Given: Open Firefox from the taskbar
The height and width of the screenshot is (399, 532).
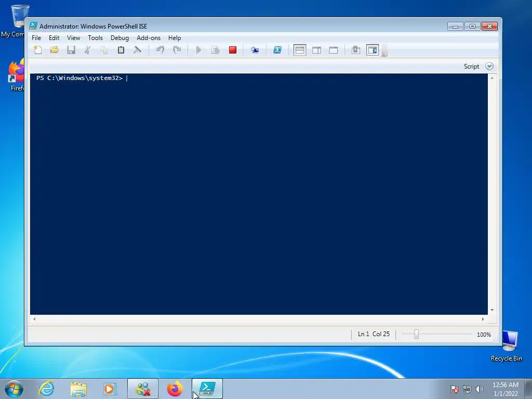Looking at the screenshot, I should point(175,389).
